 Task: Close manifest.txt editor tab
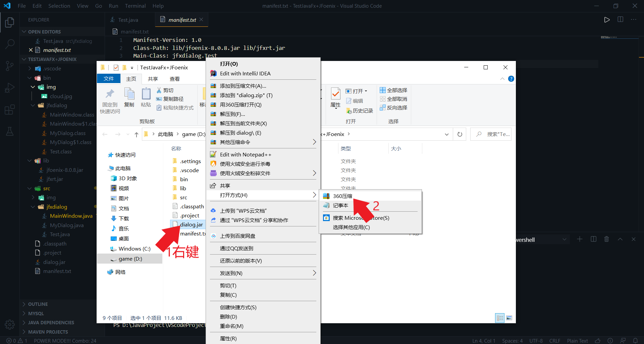(x=201, y=19)
